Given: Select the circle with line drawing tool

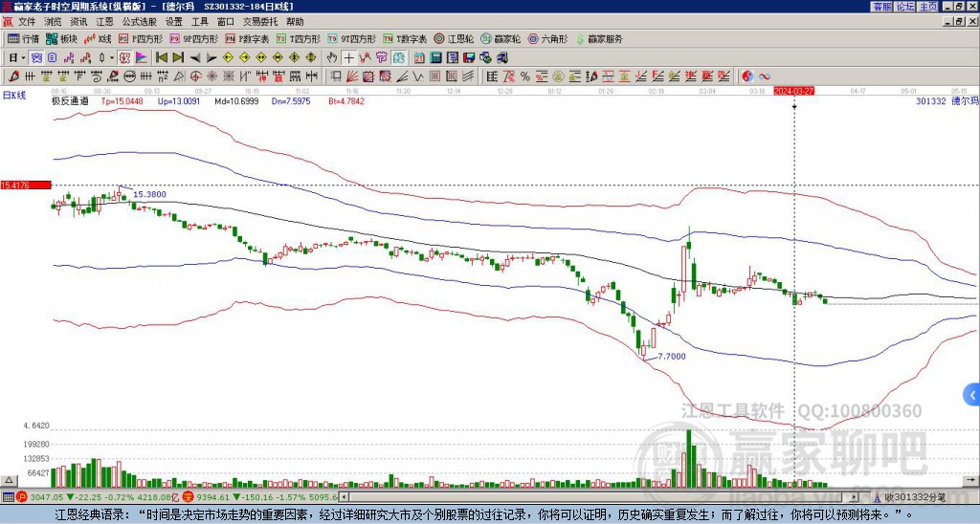Looking at the screenshot, I should tap(129, 76).
